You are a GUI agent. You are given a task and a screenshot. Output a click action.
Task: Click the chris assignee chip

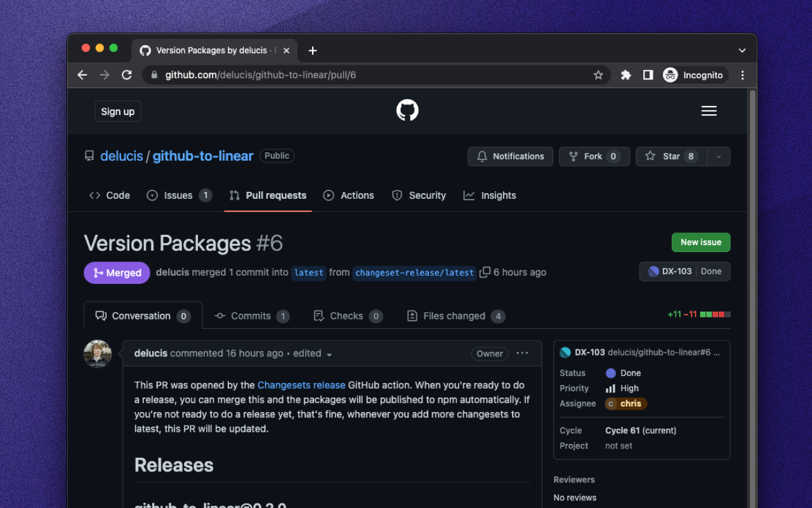(626, 403)
